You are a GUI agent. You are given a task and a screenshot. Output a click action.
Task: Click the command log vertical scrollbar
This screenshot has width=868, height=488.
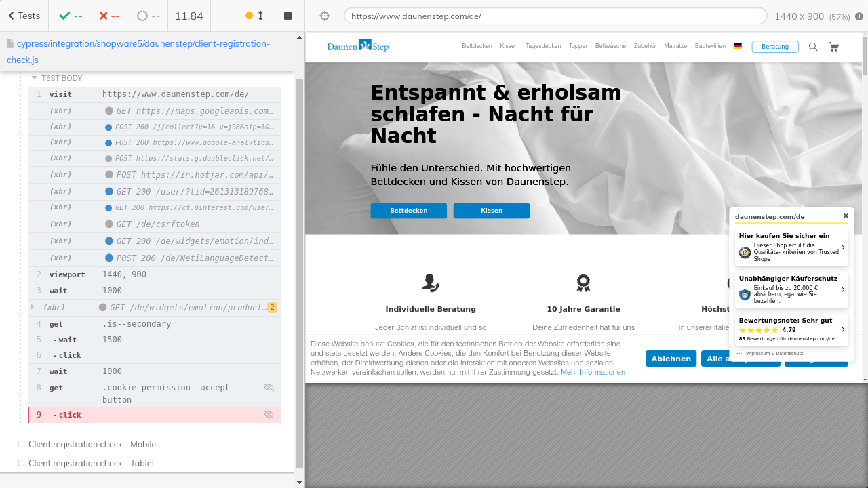point(299,271)
